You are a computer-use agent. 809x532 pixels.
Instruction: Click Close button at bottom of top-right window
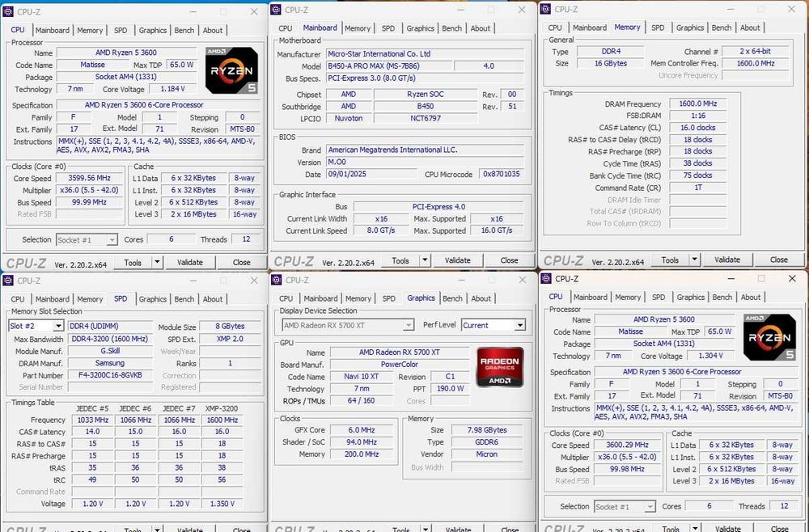point(778,260)
